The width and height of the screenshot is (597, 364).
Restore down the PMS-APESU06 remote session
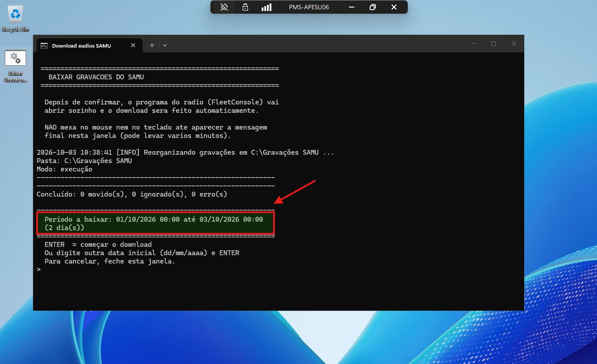coord(373,7)
